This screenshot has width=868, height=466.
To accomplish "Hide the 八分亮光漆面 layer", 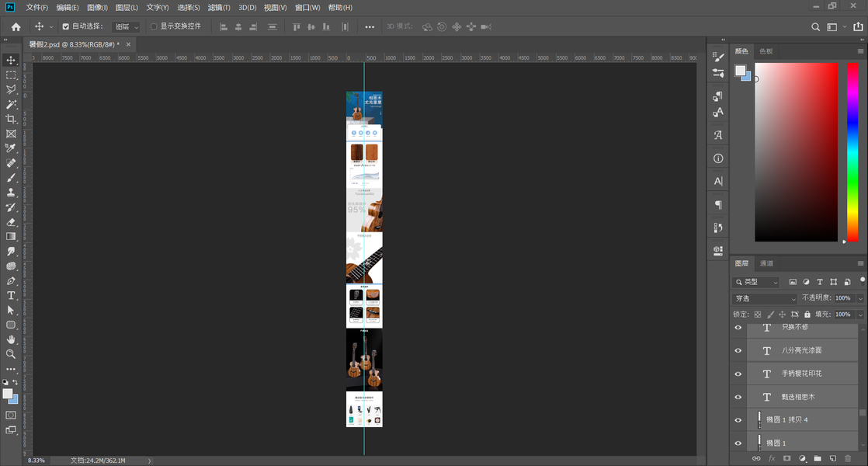I will coord(738,350).
